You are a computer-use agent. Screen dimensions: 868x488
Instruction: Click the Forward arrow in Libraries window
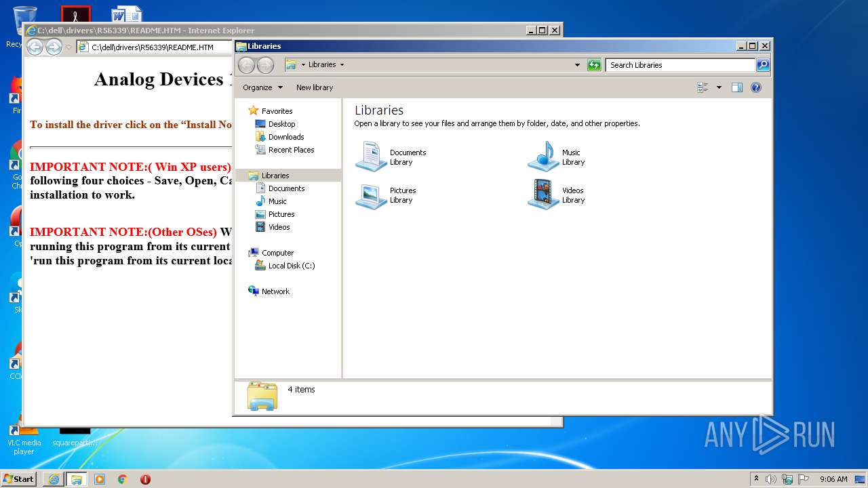tap(265, 65)
